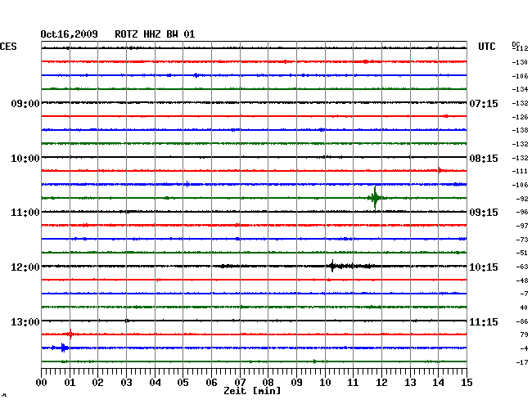This screenshot has height=404, width=532.
Task: Click the 00 minute axis tick label
Action: 42,383
